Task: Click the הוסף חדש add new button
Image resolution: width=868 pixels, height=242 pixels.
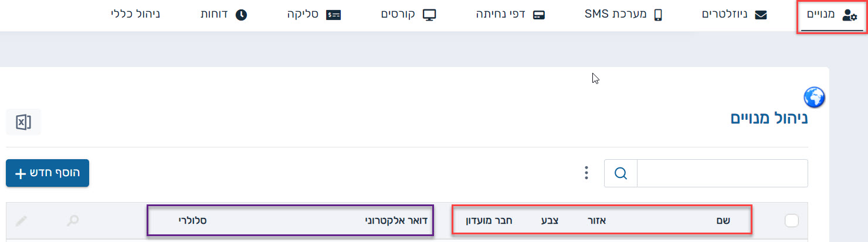Action: coord(48,173)
